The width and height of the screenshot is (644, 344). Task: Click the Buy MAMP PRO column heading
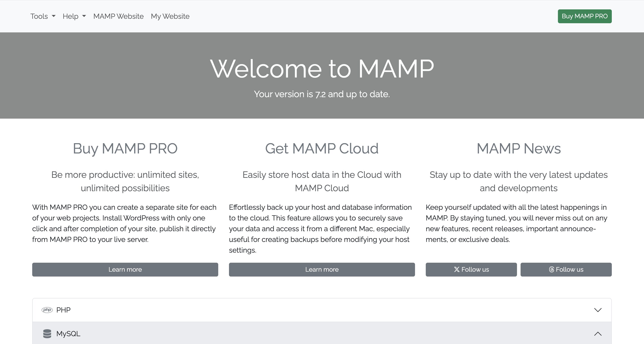(x=125, y=148)
